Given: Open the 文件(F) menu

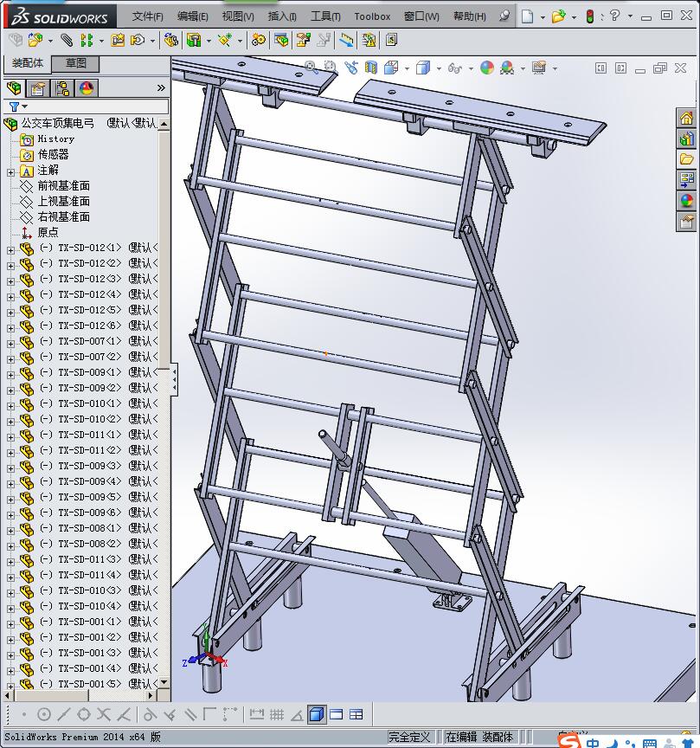Looking at the screenshot, I should [x=147, y=16].
